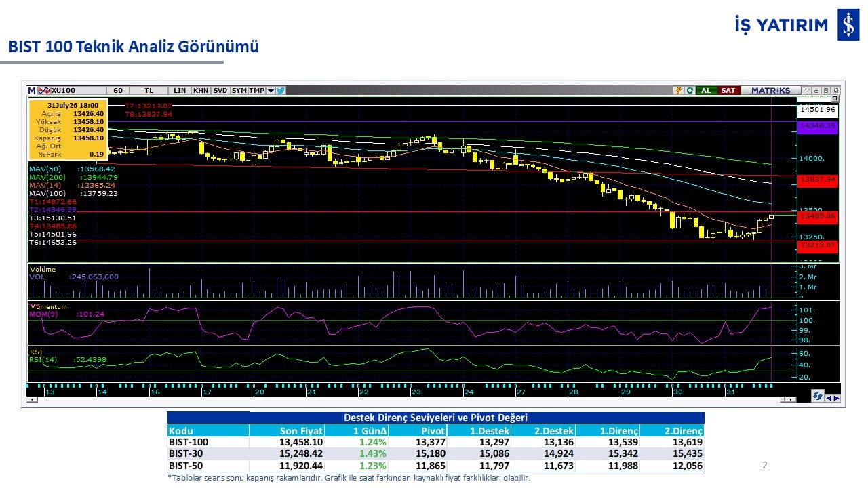This screenshot has width=868, height=488.
Task: Click the IS Yatirim logo emblem
Action: click(848, 25)
